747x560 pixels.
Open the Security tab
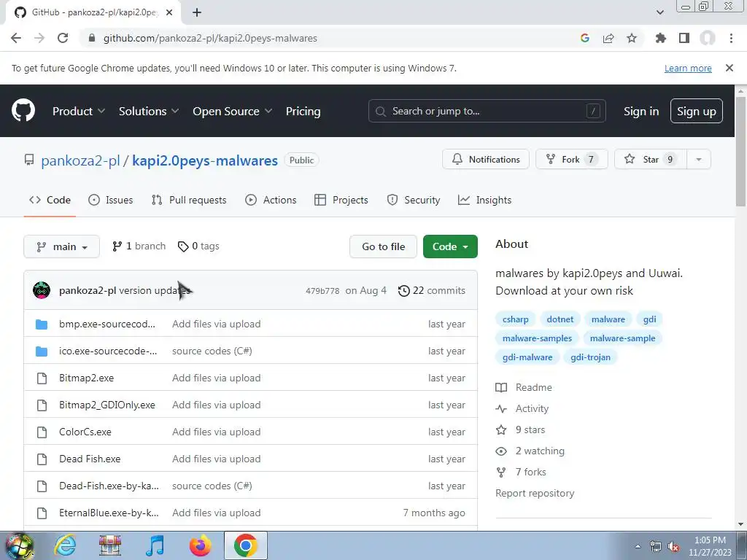(x=413, y=200)
